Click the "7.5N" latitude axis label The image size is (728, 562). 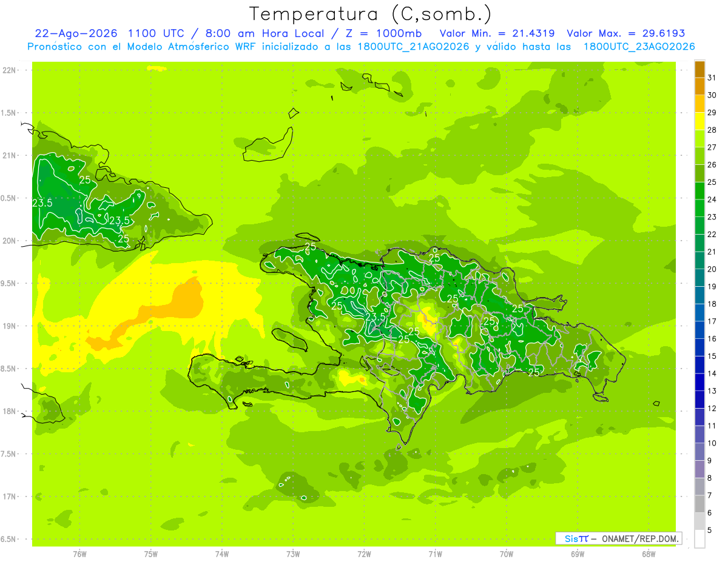click(x=9, y=454)
